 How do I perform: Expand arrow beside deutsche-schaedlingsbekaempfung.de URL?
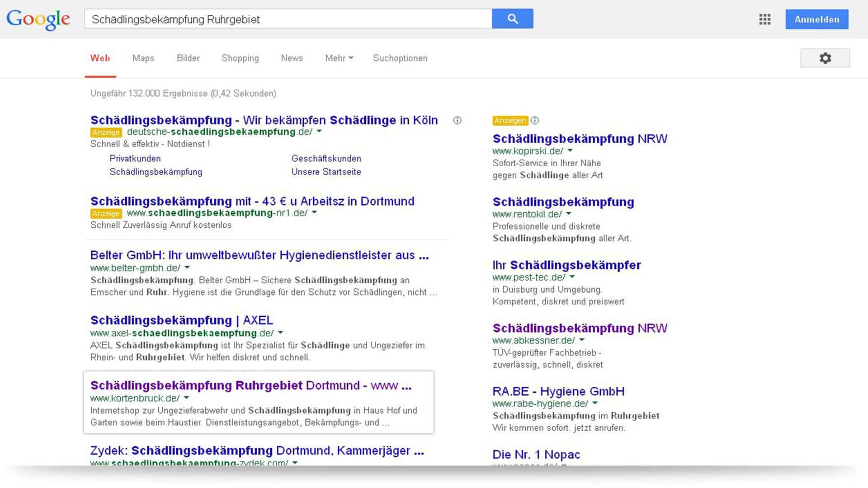pos(319,131)
